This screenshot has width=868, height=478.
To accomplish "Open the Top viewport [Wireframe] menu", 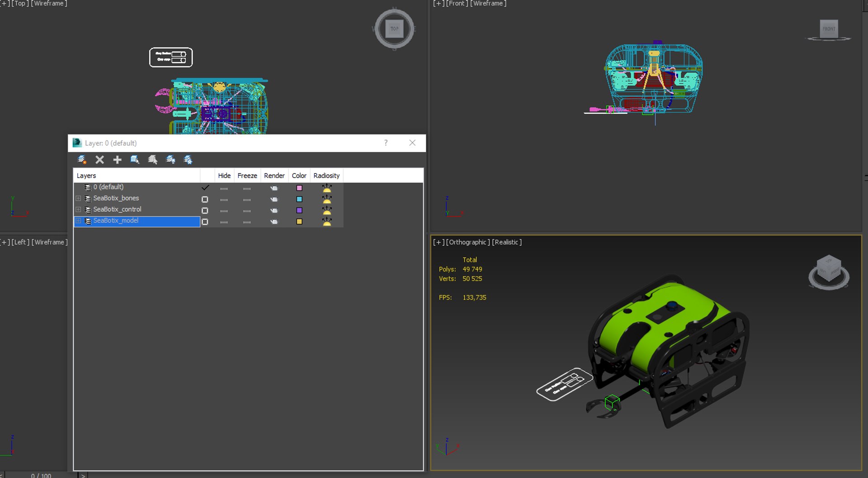I will (x=49, y=3).
